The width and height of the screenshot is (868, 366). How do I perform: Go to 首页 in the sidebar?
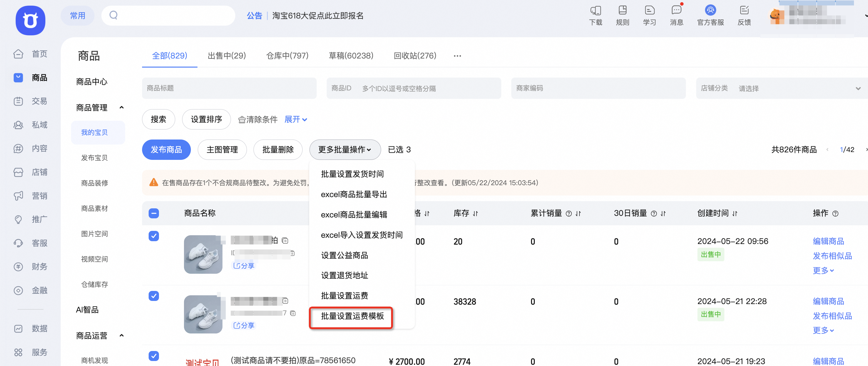(30, 54)
